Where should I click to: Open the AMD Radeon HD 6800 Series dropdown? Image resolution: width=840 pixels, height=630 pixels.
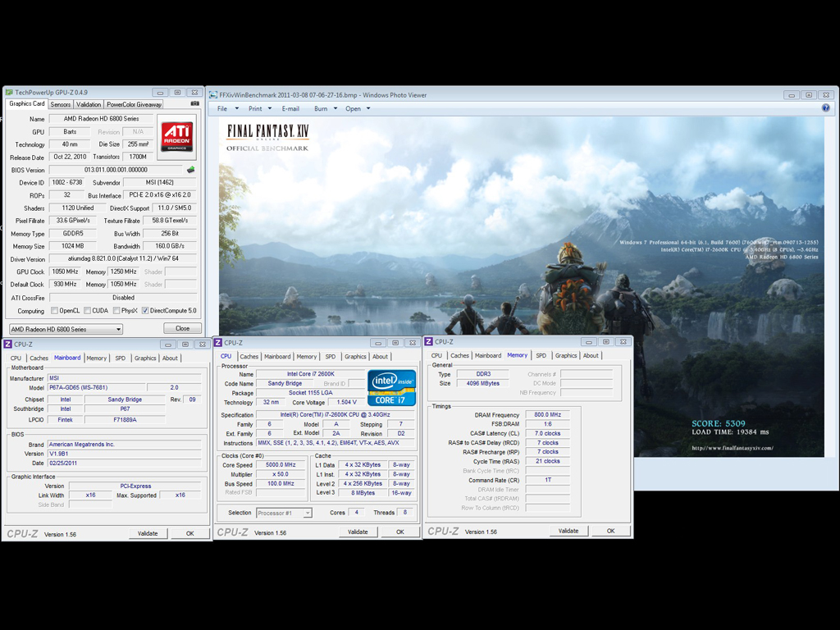(x=66, y=329)
